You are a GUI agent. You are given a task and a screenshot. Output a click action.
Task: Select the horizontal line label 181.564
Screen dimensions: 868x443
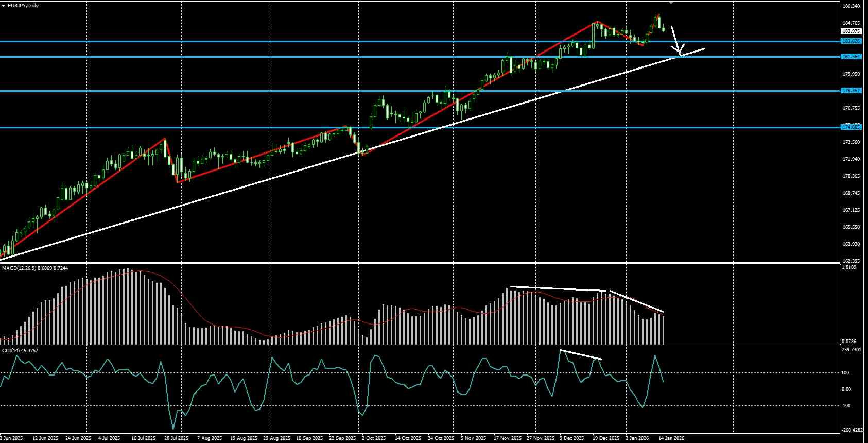point(851,57)
